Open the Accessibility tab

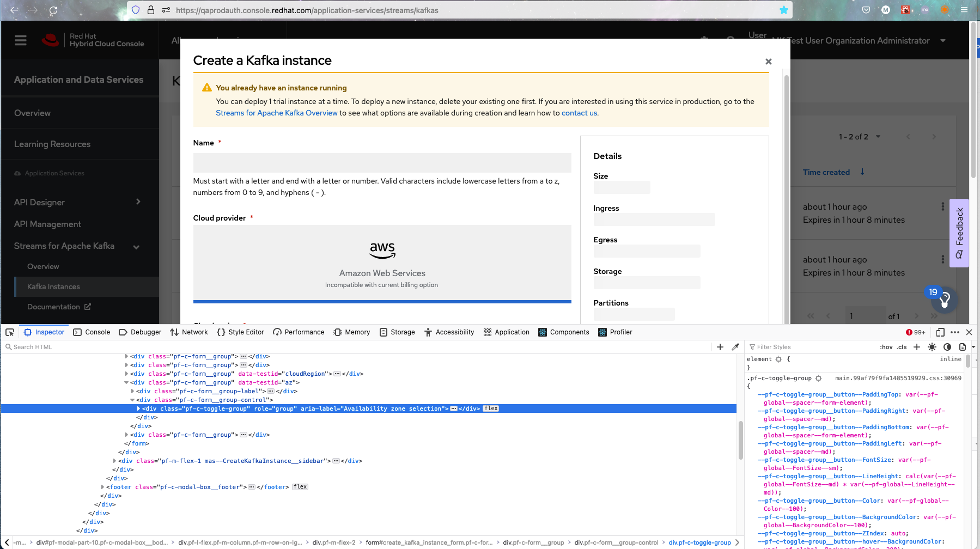pos(449,332)
